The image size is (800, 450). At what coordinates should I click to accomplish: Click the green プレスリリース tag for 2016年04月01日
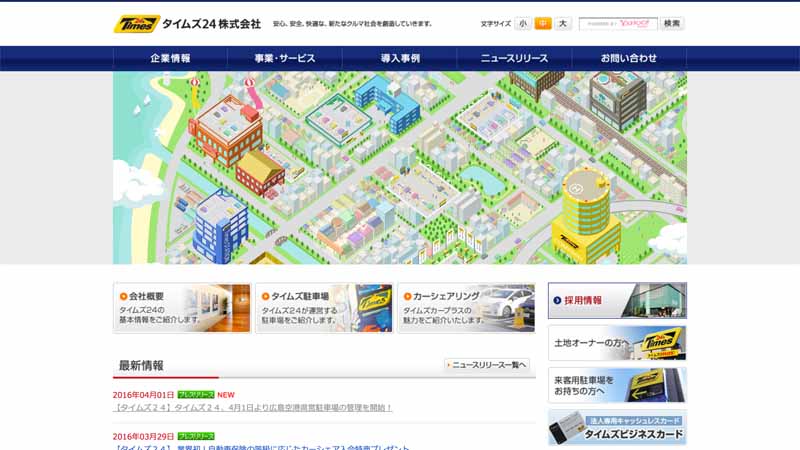(196, 395)
